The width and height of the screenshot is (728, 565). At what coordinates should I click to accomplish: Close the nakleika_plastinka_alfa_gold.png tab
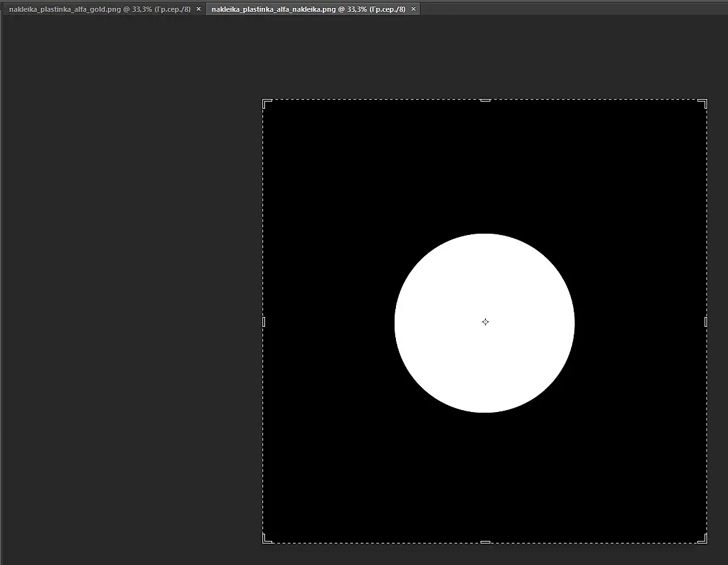pos(199,9)
